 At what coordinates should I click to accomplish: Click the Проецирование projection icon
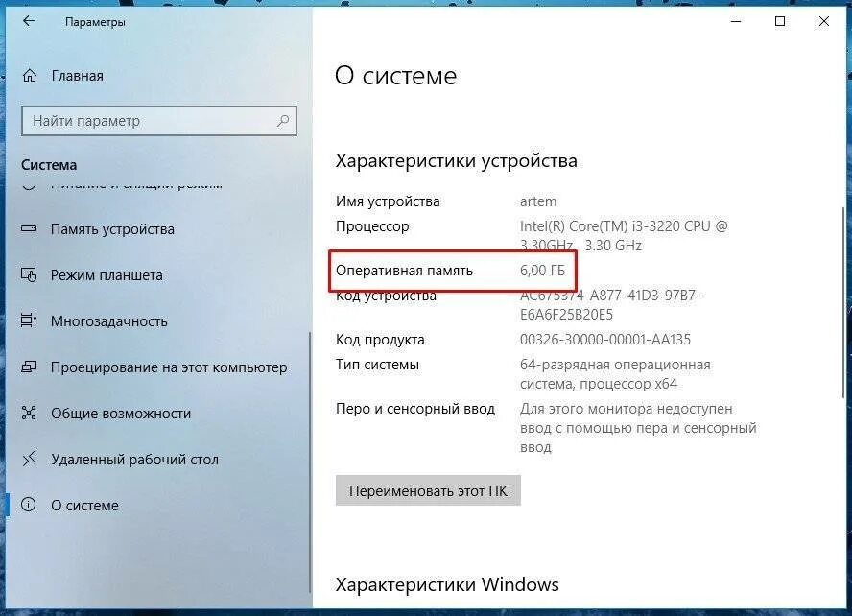[29, 367]
